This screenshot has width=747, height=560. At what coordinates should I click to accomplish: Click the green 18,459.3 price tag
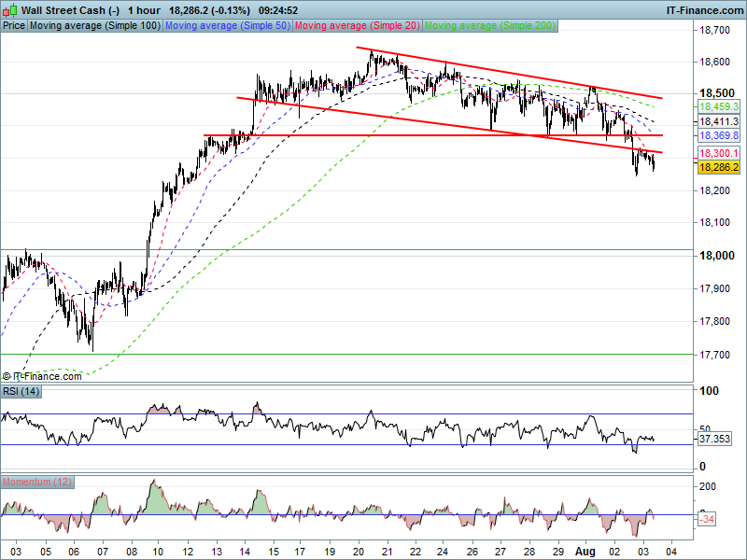click(x=719, y=107)
